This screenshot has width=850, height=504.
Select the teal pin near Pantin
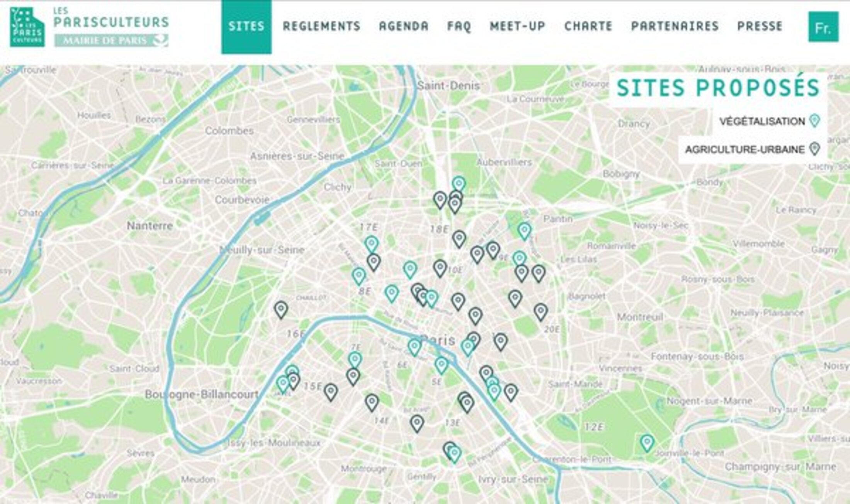[524, 231]
